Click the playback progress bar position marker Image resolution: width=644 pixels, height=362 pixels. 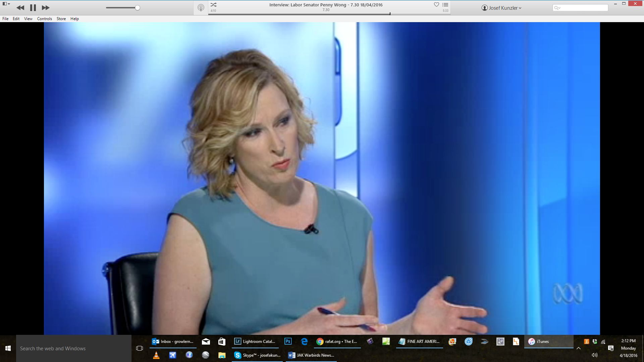pos(390,14)
